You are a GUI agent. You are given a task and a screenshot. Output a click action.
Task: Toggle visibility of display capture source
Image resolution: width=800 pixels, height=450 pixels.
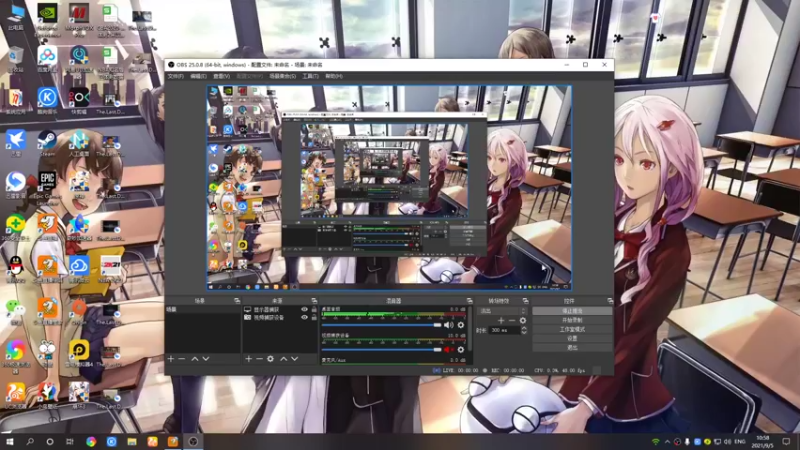305,310
